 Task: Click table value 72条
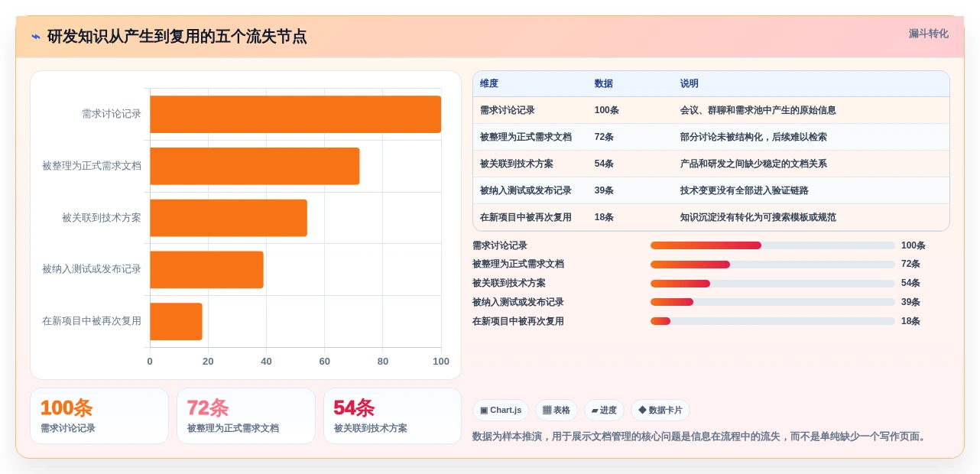(604, 137)
